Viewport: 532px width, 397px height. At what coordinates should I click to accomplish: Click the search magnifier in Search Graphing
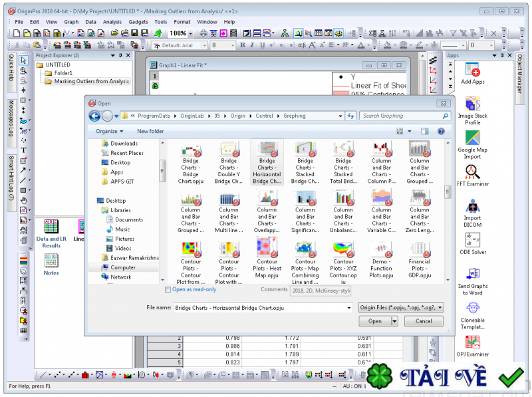pos(445,116)
